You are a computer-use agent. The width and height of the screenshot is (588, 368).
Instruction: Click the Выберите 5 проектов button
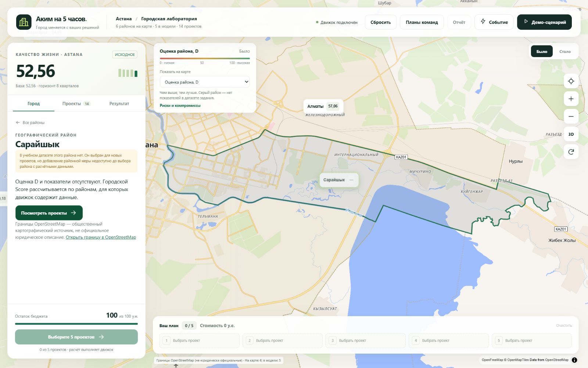pyautogui.click(x=76, y=337)
